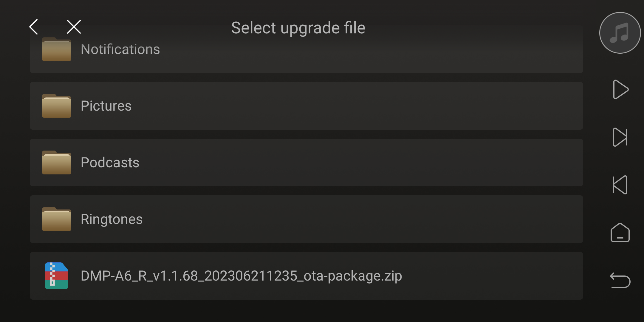
Task: Skip to the previous track
Action: pyautogui.click(x=620, y=185)
